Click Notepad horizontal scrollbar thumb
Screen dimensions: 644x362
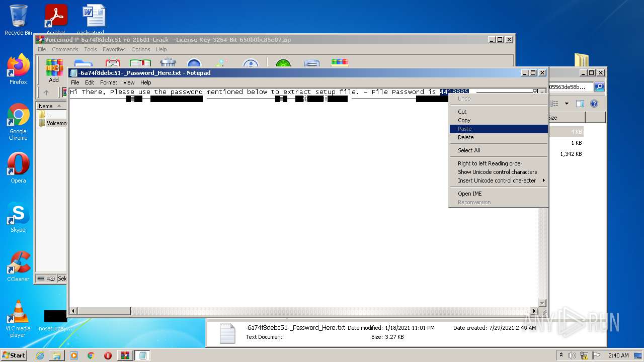104,311
